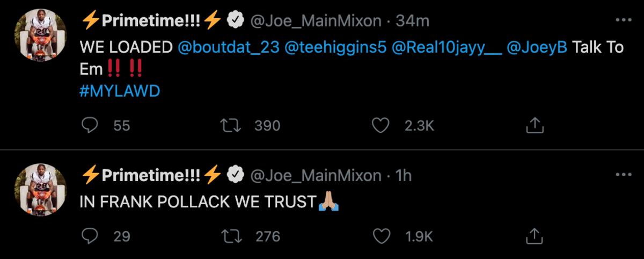Open the 34m timestamp of first tweet
Image resolution: width=644 pixels, height=259 pixels.
click(412, 20)
